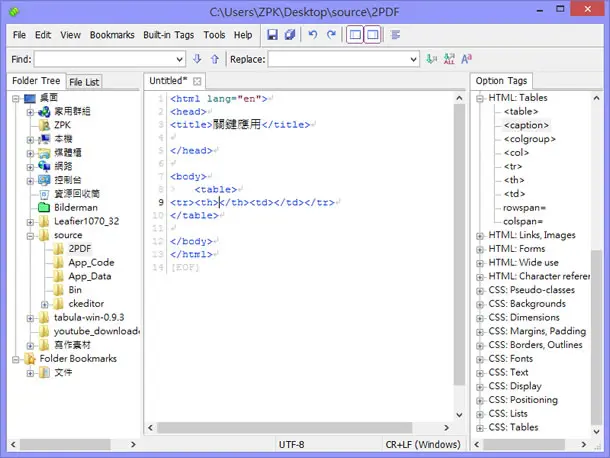The width and height of the screenshot is (610, 458).
Task: Click the application logo in title bar
Action: coord(14,12)
